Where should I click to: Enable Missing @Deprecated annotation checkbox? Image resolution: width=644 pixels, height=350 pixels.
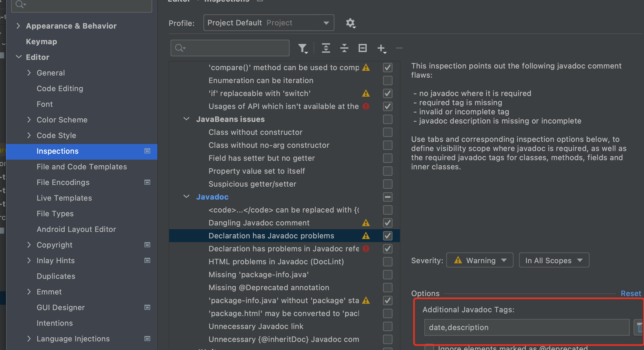click(x=387, y=287)
